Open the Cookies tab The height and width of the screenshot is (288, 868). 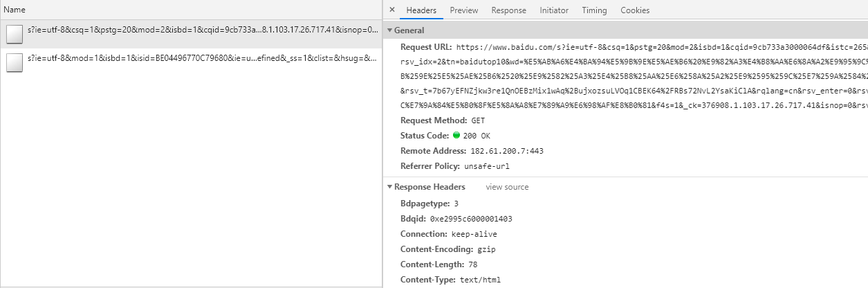pos(635,10)
